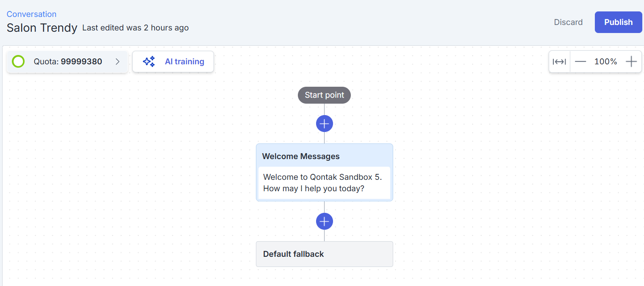This screenshot has width=644, height=286.
Task: Add a step above Default fallback
Action: pyautogui.click(x=324, y=221)
